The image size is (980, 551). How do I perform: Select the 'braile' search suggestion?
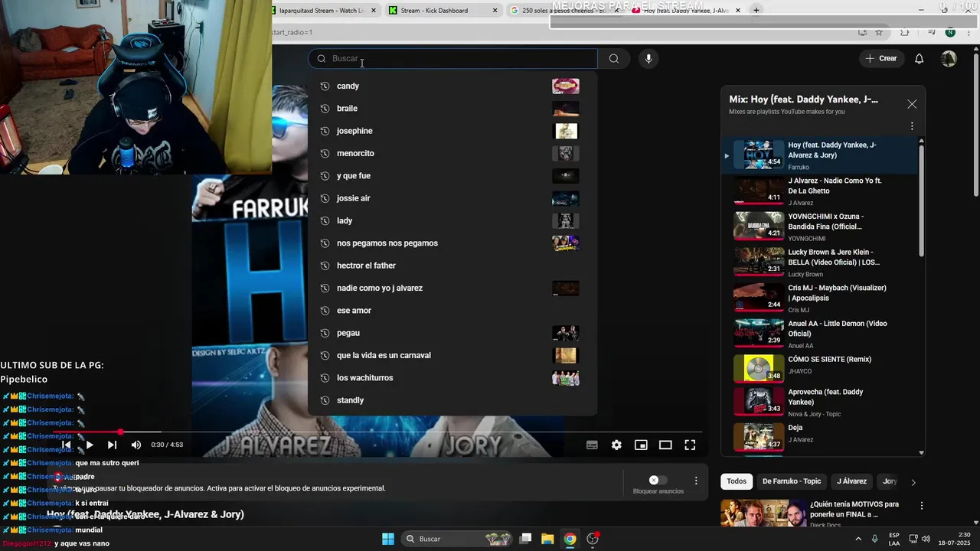[452, 109]
